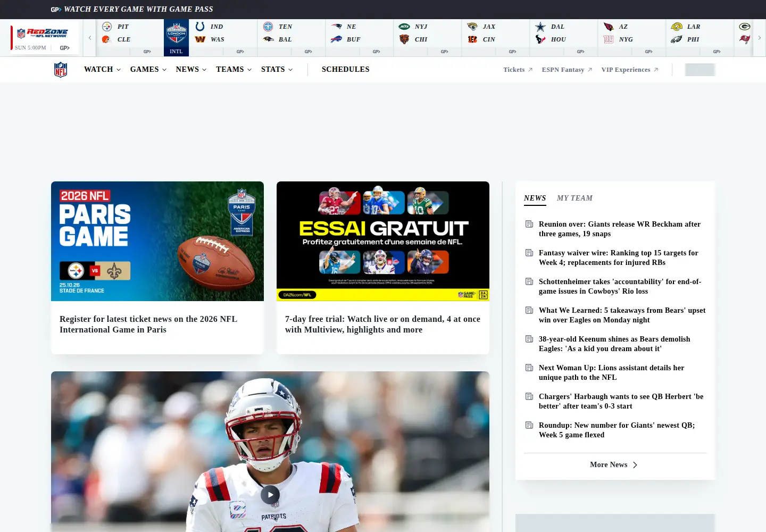The height and width of the screenshot is (532, 766).
Task: Expand the NEWS dropdown menu
Action: 191,70
